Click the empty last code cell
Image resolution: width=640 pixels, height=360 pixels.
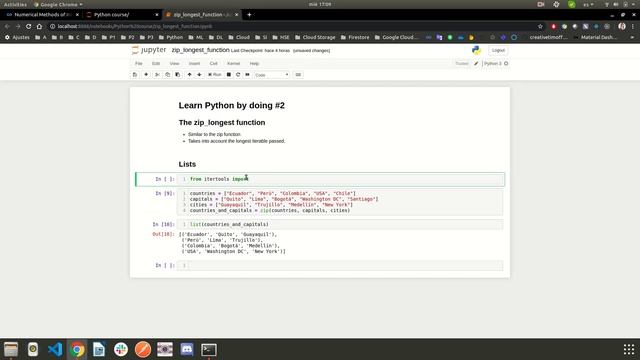pos(340,266)
